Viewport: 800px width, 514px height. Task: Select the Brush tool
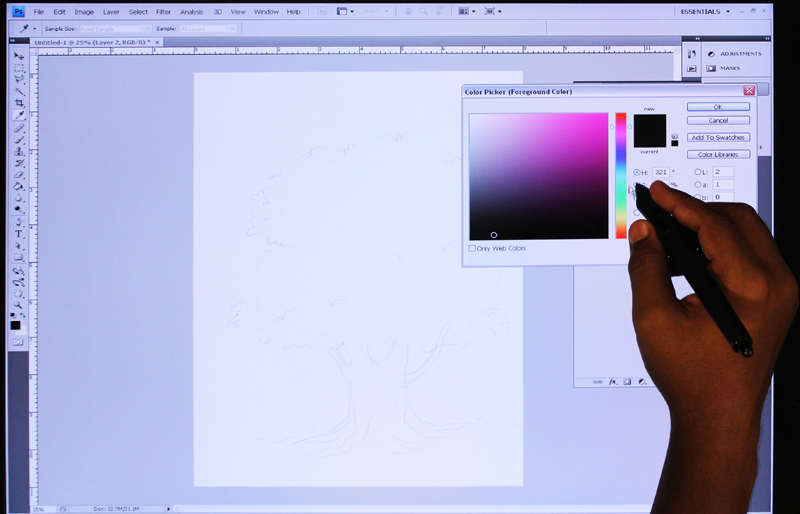[19, 140]
